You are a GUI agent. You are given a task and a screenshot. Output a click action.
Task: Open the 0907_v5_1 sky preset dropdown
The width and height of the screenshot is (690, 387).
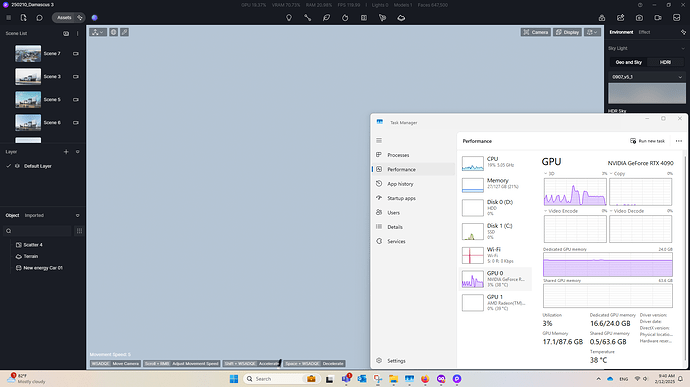[x=647, y=77]
